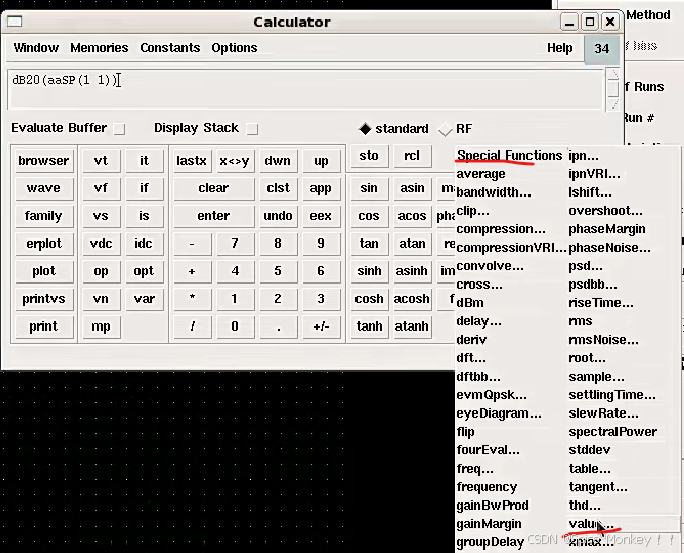The width and height of the screenshot is (684, 553).
Task: Click the app button
Action: 321,188
